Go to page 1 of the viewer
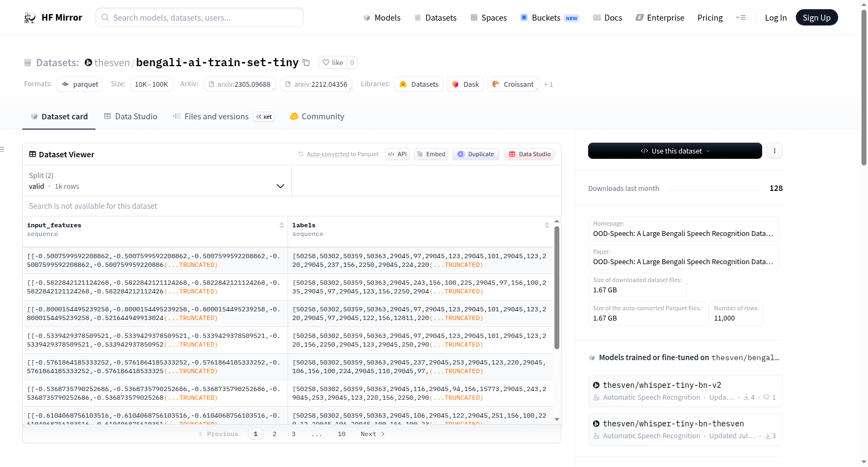 (256, 434)
